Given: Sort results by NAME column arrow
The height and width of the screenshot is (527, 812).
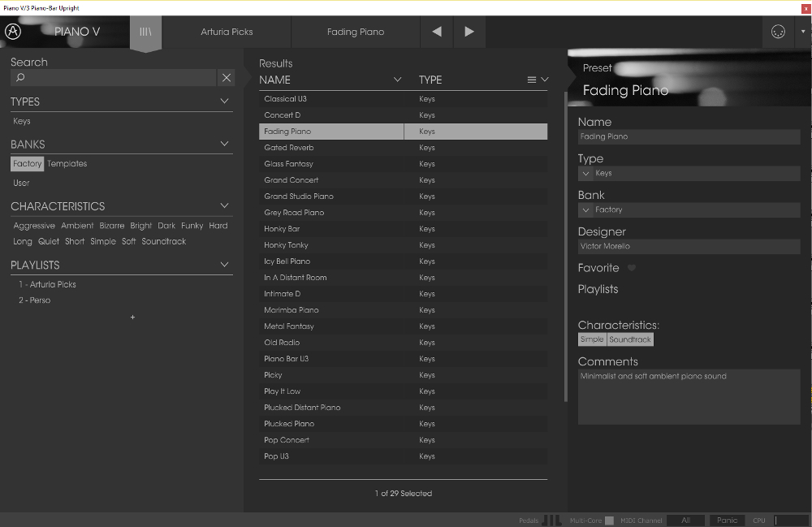Looking at the screenshot, I should 397,80.
